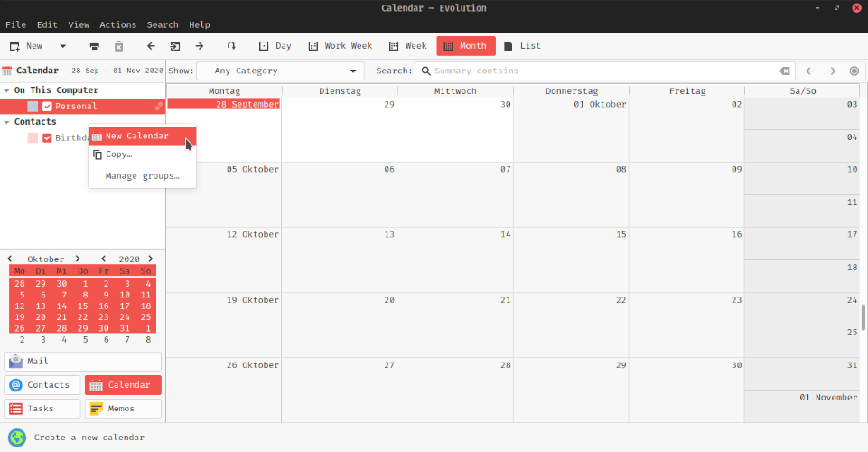Click the Sa/So column header
This screenshot has height=452, width=868.
tap(802, 90)
